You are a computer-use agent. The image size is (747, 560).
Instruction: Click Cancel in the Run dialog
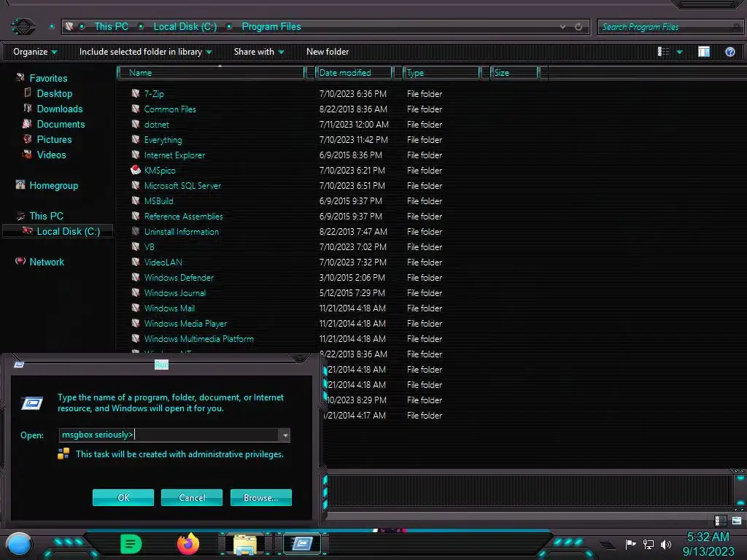[x=192, y=497]
